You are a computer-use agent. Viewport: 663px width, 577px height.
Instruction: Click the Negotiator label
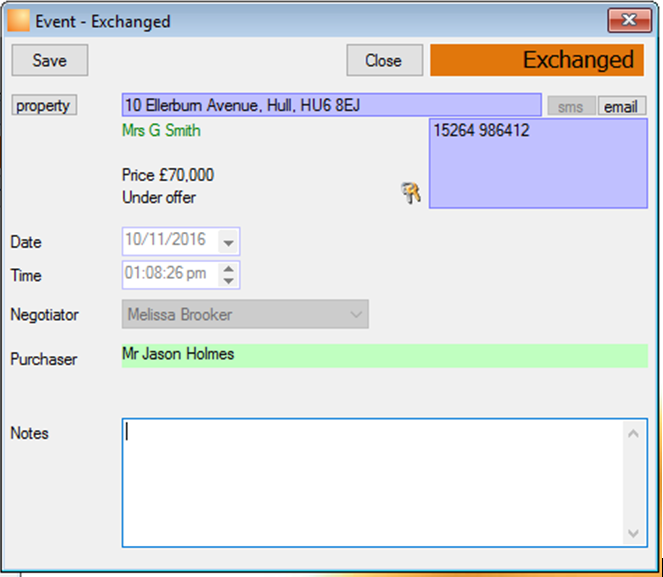click(44, 315)
